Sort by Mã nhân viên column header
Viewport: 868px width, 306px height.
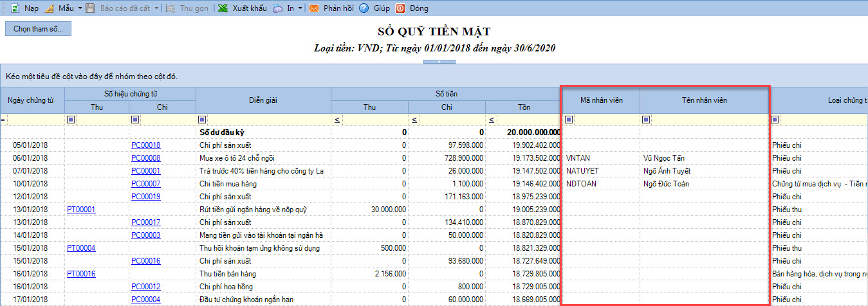(x=601, y=100)
